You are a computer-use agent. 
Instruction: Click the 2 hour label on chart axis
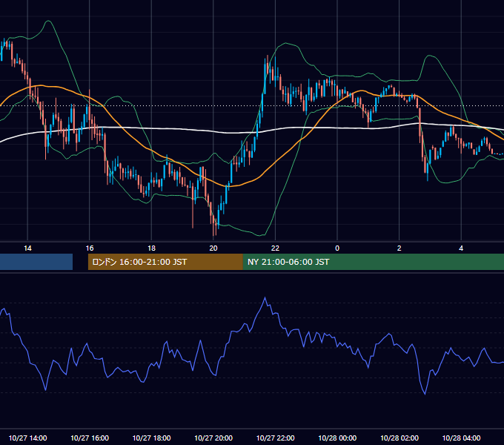click(x=399, y=248)
